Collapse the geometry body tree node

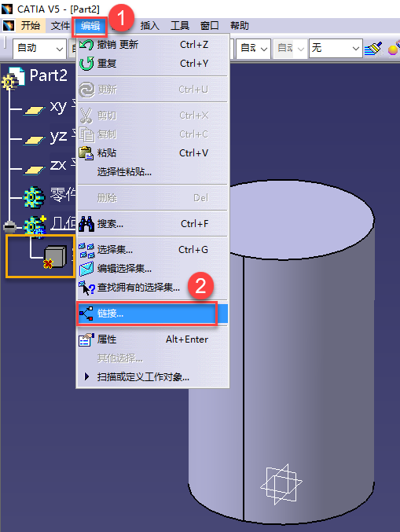coord(10,226)
